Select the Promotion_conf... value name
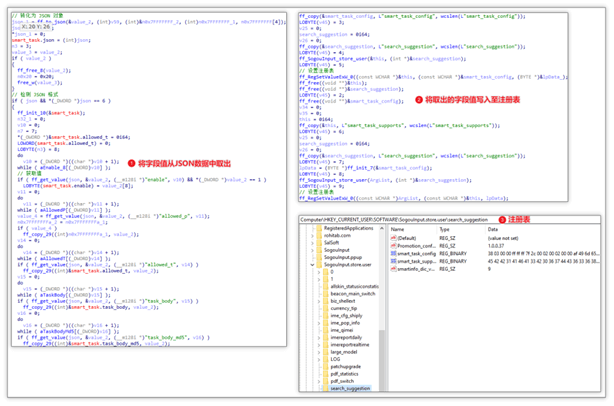The height and width of the screenshot is (406, 614). [x=416, y=246]
